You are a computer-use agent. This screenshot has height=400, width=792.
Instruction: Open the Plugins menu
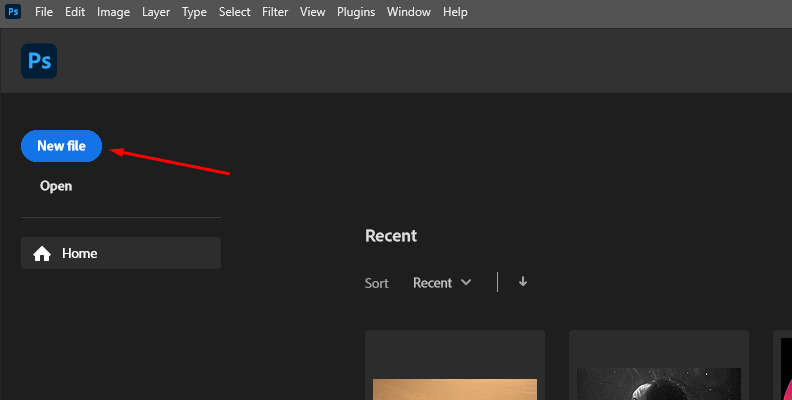356,12
